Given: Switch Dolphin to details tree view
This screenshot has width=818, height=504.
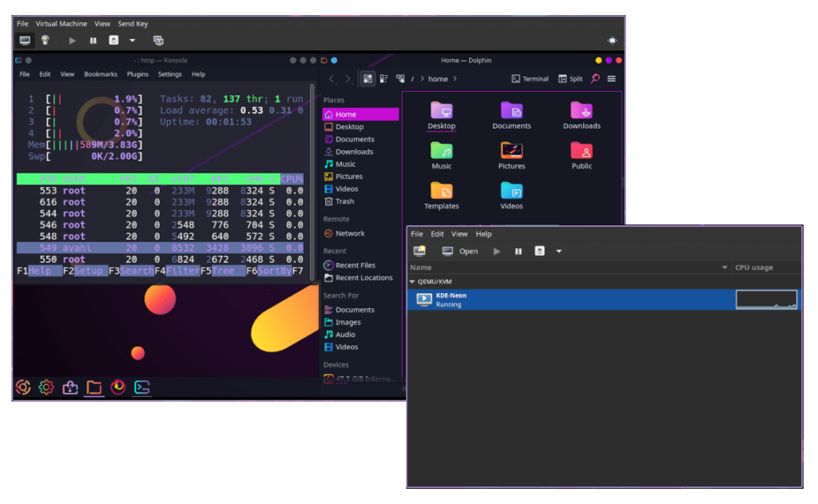Looking at the screenshot, I should point(400,79).
